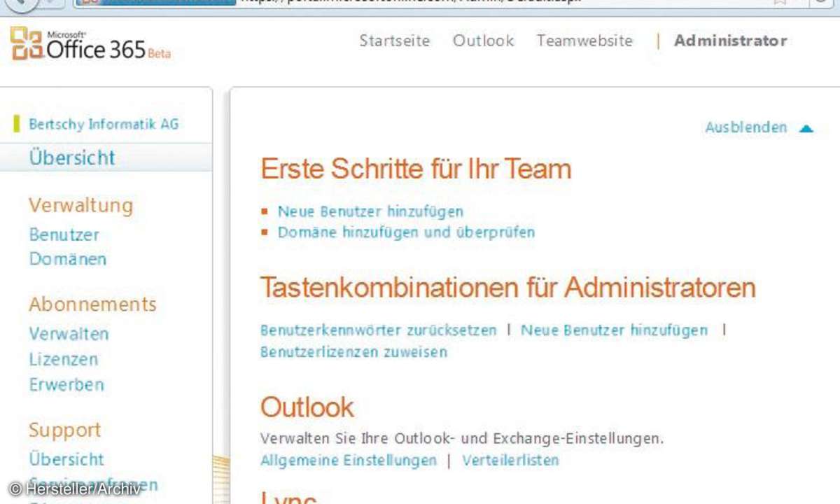The image size is (840, 504).
Task: Go to Outlook in the top navigation
Action: pyautogui.click(x=484, y=41)
